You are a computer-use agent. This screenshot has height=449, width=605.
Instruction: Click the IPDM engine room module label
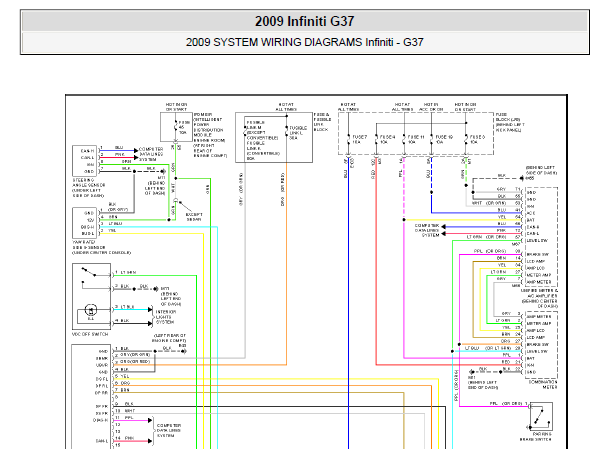210,135
